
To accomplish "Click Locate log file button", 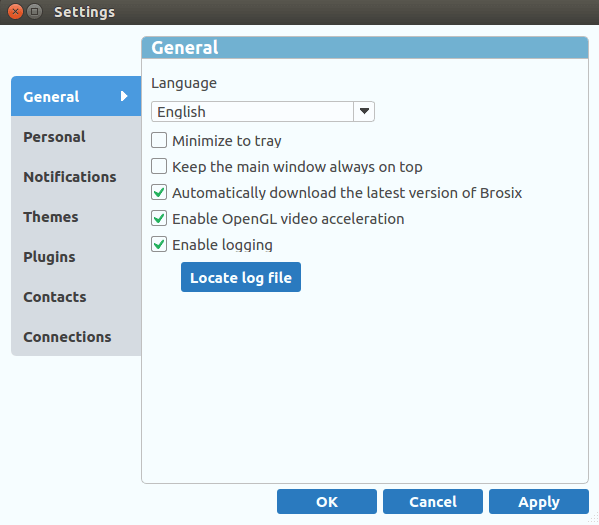I will click(241, 277).
